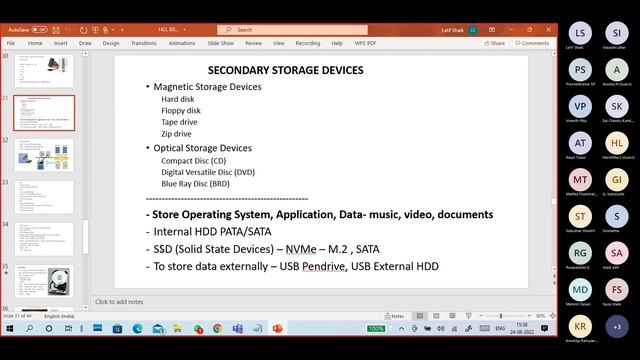Click the 'Magnetic Storage Devices' bullet text
The width and height of the screenshot is (640, 360).
click(x=207, y=87)
